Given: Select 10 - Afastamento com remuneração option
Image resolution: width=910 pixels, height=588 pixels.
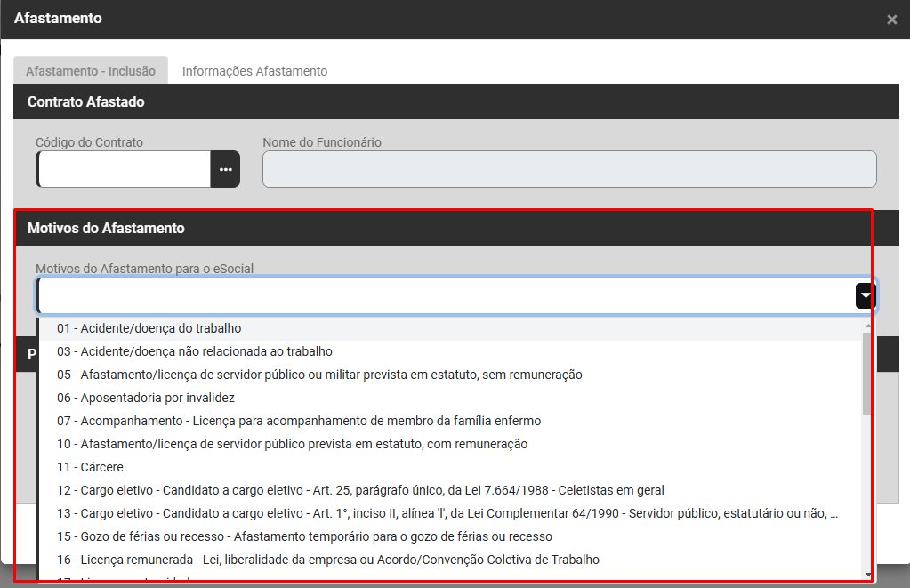Looking at the screenshot, I should click(x=292, y=444).
